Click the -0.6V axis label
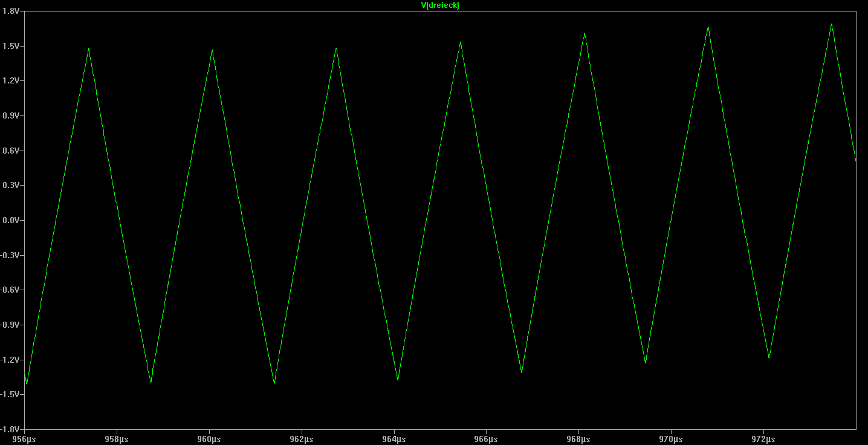Screen dimensions: 868x445 click(10, 290)
